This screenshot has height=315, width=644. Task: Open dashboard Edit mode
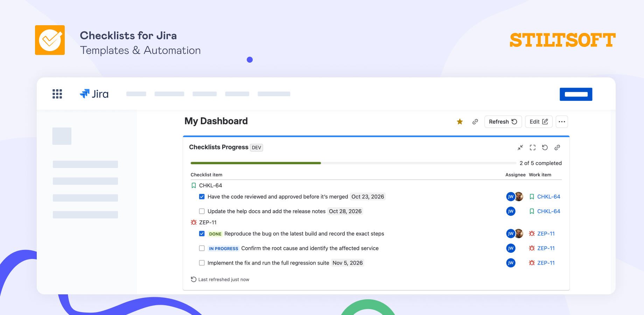539,121
